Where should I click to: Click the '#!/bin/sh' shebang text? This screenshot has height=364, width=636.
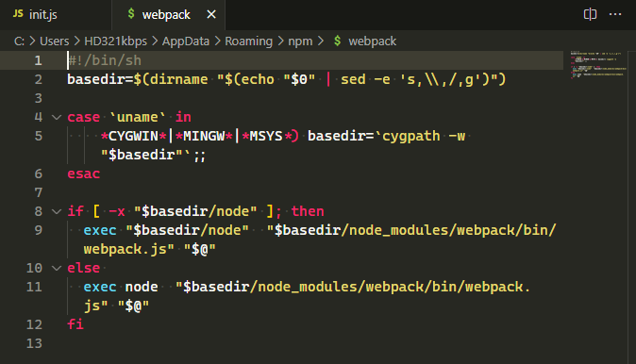pos(105,60)
